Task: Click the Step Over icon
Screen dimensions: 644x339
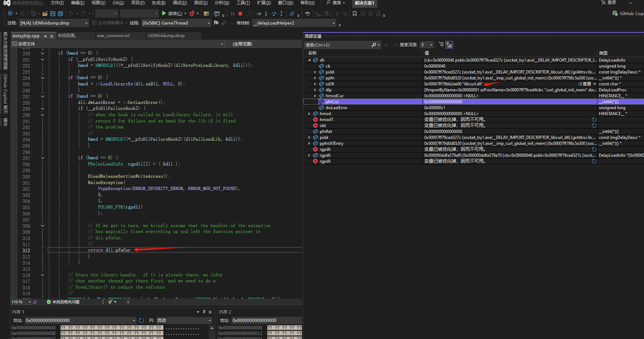Action: tap(274, 14)
